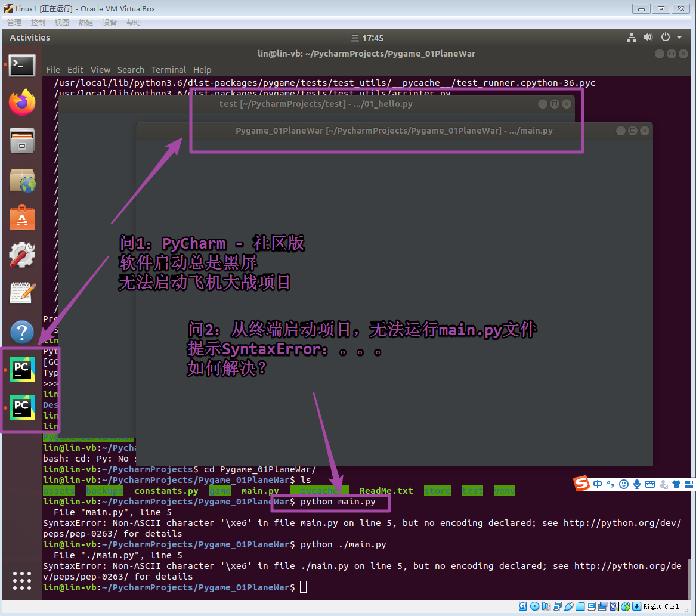Click the VirtualBox video capture status icon
The image size is (696, 616).
602,606
